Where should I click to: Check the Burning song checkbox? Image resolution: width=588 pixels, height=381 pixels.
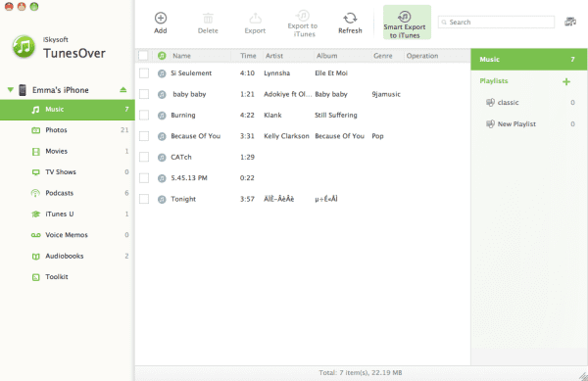point(144,115)
